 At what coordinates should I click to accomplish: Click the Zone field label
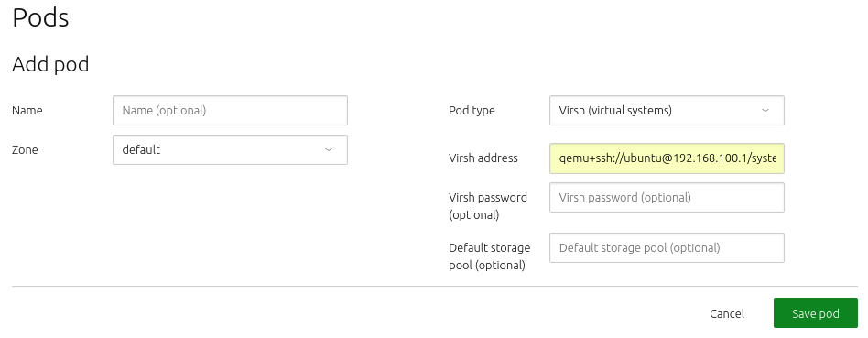tap(25, 149)
